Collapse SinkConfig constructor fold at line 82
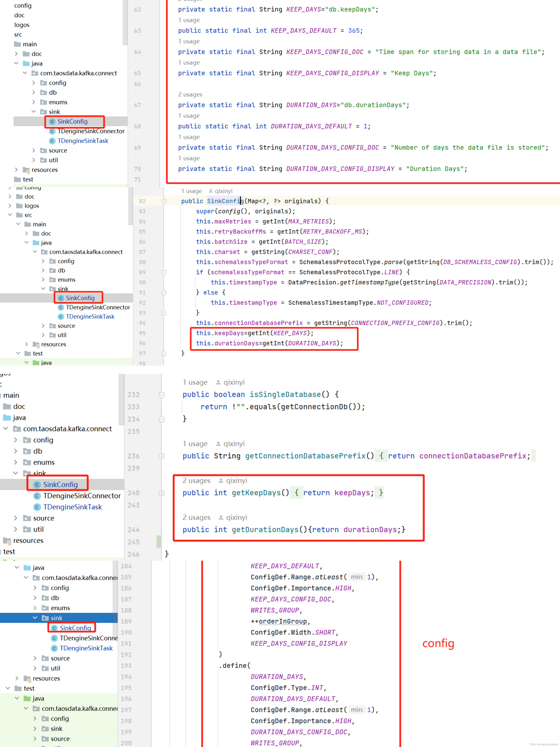This screenshot has width=560, height=747. [164, 201]
